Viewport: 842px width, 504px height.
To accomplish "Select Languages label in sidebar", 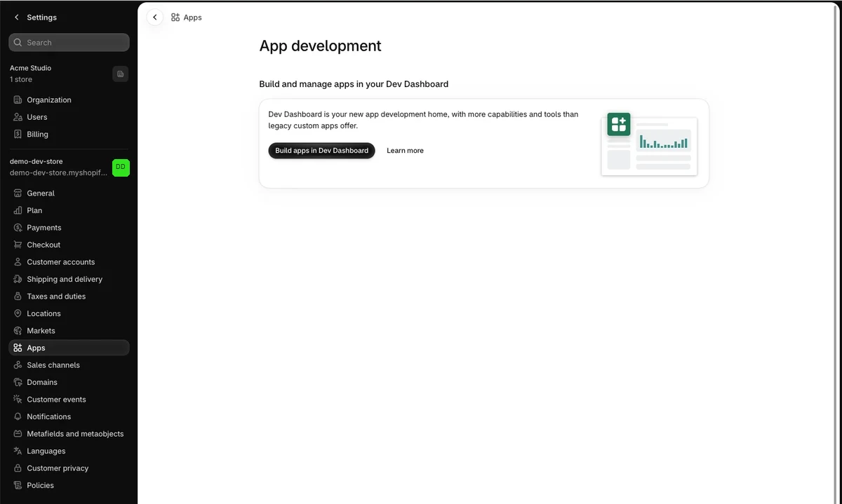I will (x=46, y=451).
